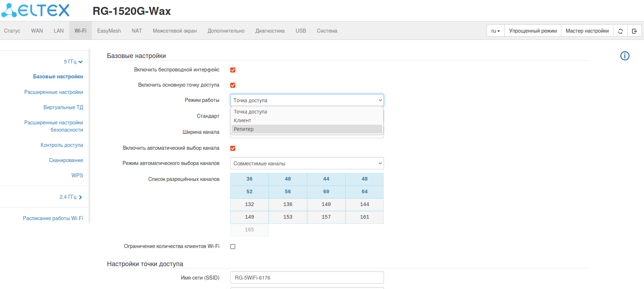
Task: Click the refresh icon in top bar
Action: [620, 31]
